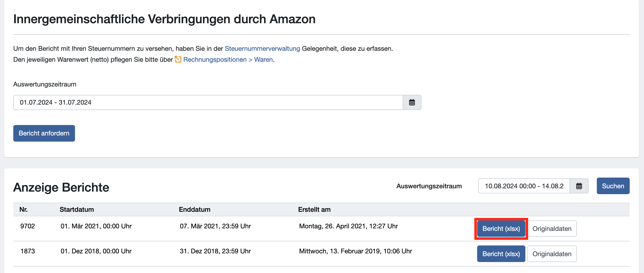The height and width of the screenshot is (273, 644).
Task: Select report number 1873 cell
Action: click(28, 251)
